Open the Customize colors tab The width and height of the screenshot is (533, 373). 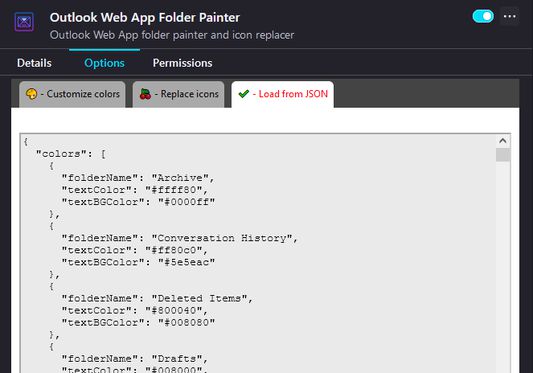[72, 94]
